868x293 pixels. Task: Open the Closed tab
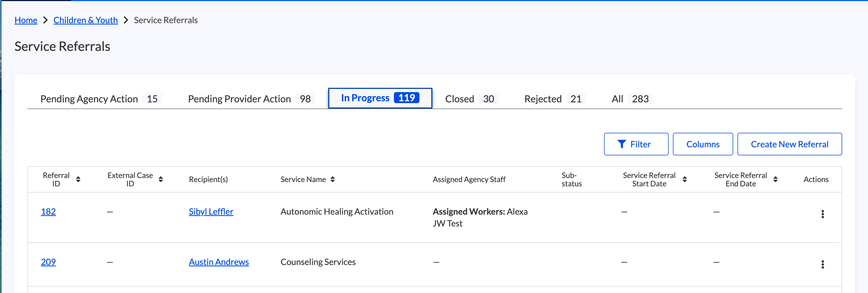(x=471, y=99)
